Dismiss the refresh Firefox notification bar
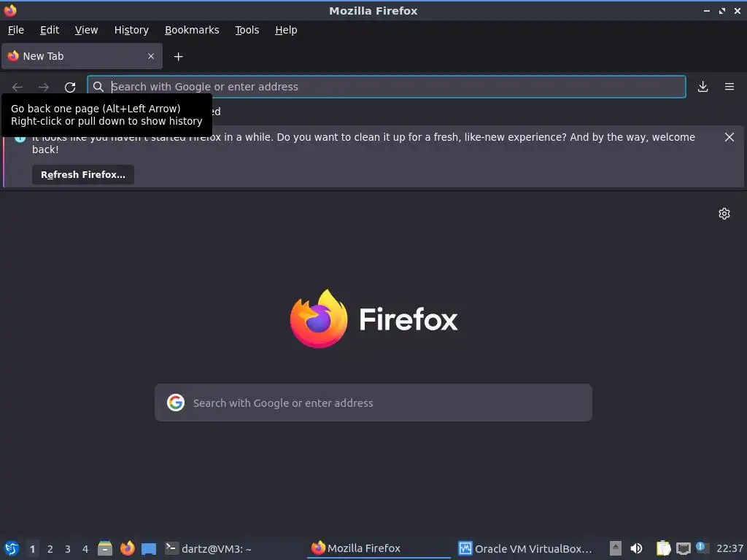The image size is (747, 560). pos(729,137)
